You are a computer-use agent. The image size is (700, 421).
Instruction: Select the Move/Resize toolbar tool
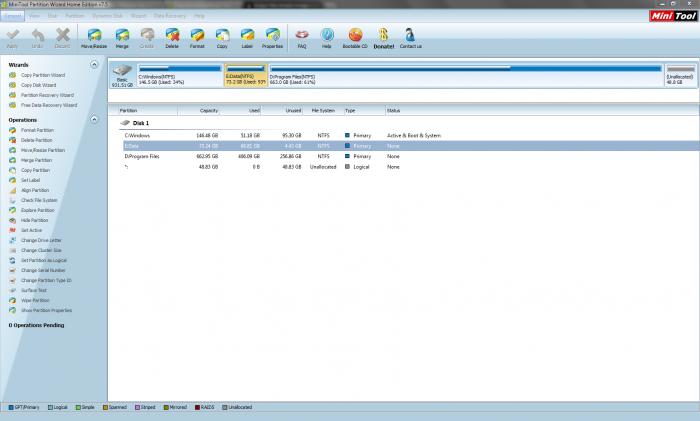[94, 38]
